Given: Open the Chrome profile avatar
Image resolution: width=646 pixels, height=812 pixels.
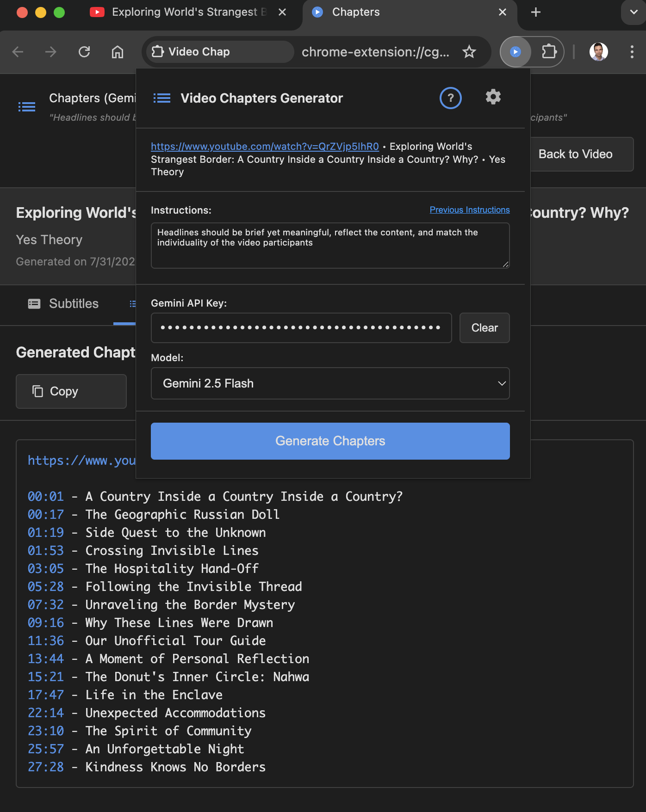Looking at the screenshot, I should [x=598, y=52].
